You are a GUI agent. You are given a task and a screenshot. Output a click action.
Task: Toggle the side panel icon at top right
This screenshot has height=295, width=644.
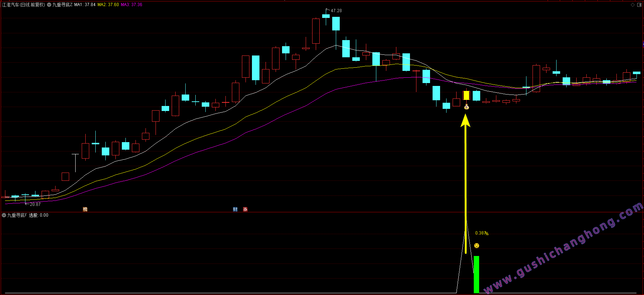point(640,5)
